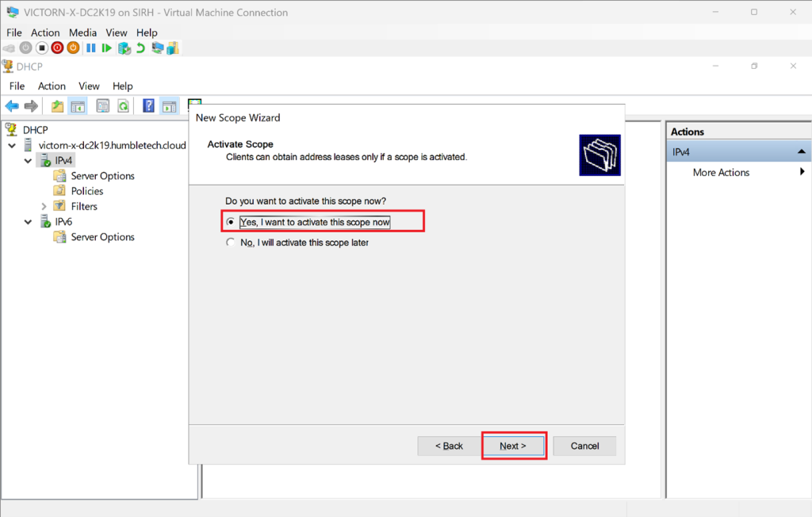The image size is (812, 517).
Task: Click the Refresh icon in DHCP toolbar
Action: (124, 106)
